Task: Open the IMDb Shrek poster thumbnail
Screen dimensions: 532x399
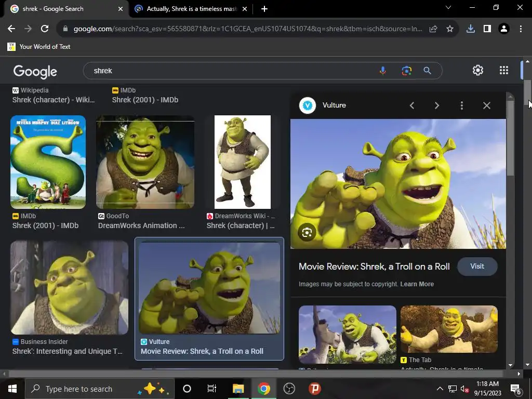Action: (x=48, y=162)
